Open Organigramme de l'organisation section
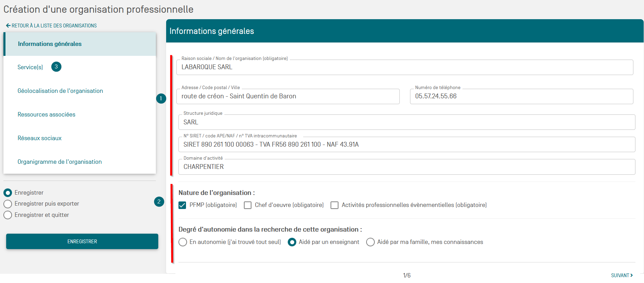The image size is (644, 283). [x=60, y=162]
